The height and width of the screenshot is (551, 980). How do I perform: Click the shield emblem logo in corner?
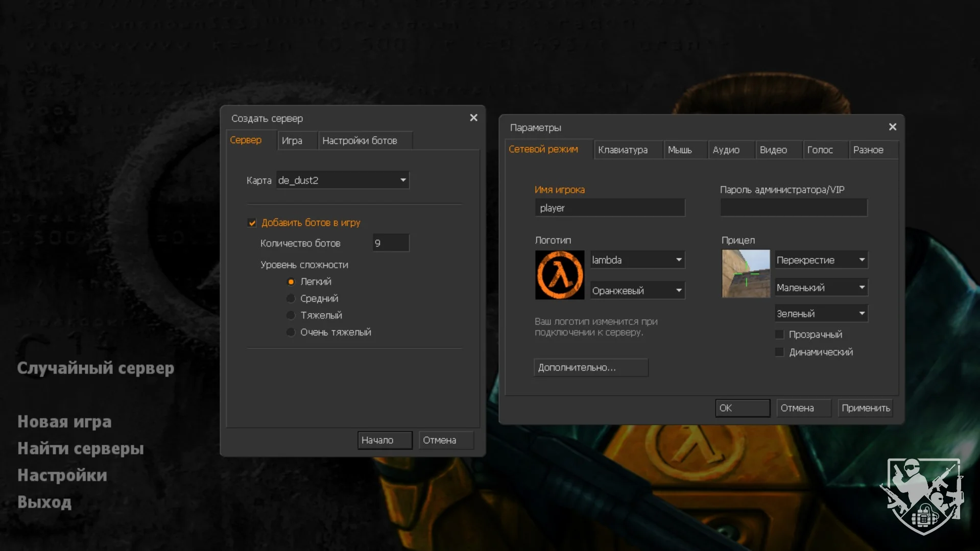click(922, 496)
